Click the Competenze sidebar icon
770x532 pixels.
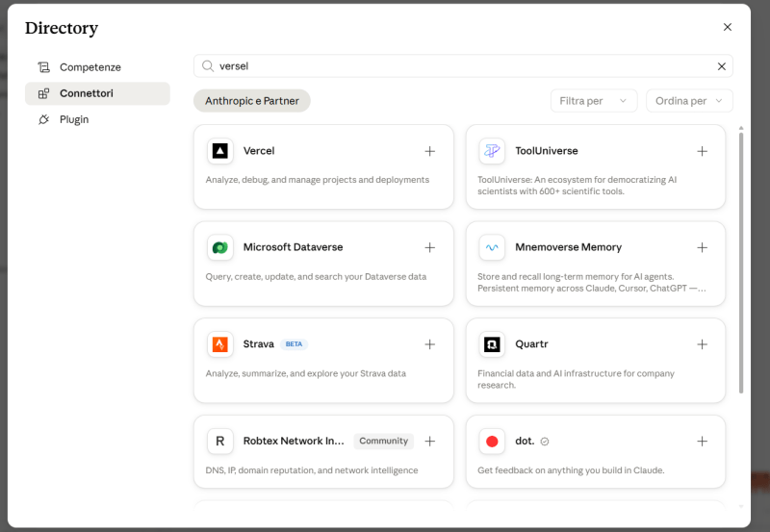pyautogui.click(x=44, y=67)
